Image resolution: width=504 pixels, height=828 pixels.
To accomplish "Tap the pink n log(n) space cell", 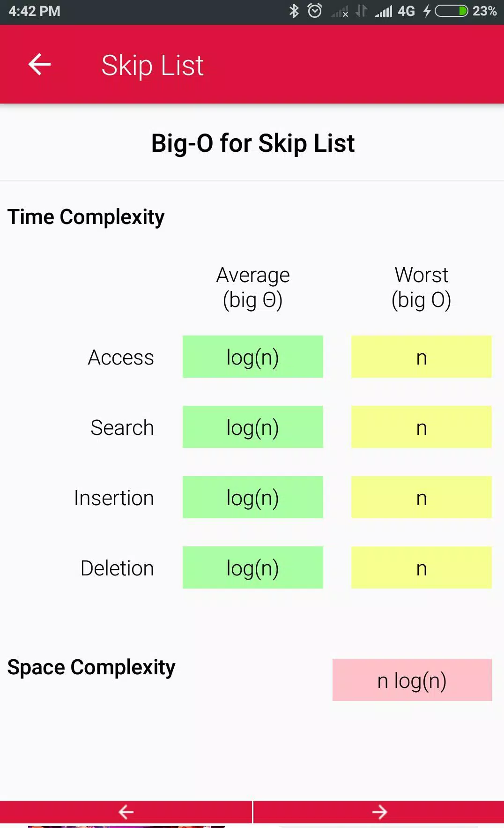I will (412, 680).
